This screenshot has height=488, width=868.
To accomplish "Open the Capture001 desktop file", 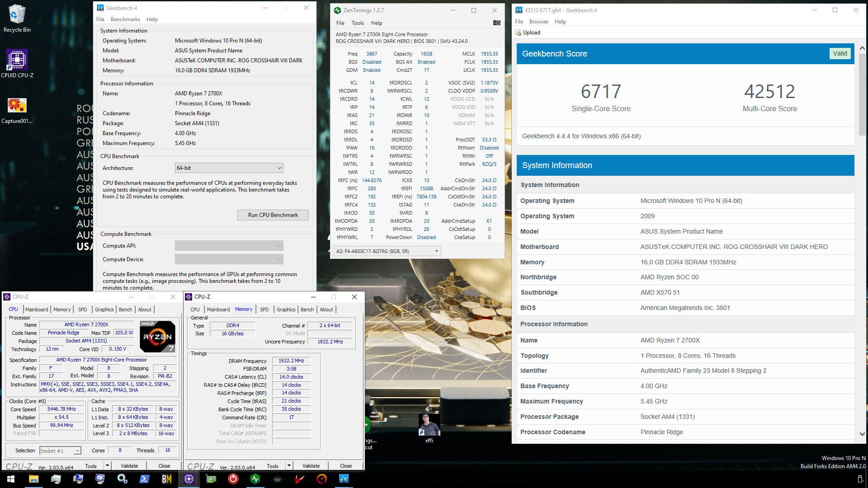I will (x=17, y=110).
